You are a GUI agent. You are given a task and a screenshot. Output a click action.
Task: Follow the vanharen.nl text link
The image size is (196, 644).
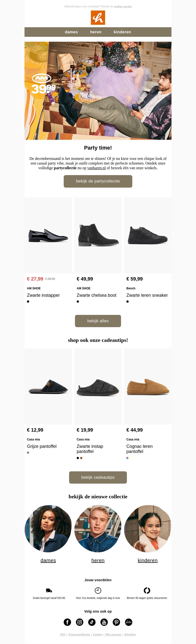click(x=96, y=168)
